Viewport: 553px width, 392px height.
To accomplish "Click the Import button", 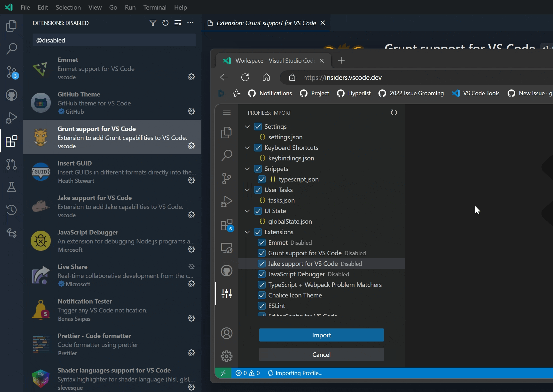I will (x=321, y=335).
